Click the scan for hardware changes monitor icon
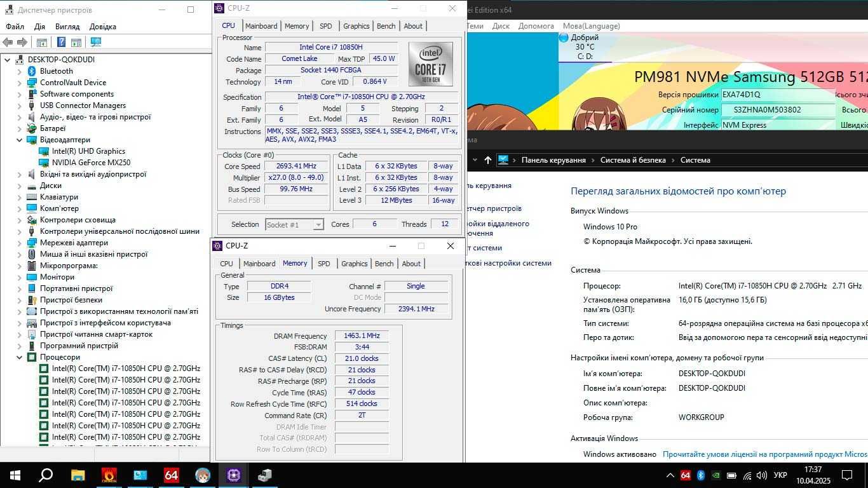This screenshot has height=488, width=868. tap(96, 43)
